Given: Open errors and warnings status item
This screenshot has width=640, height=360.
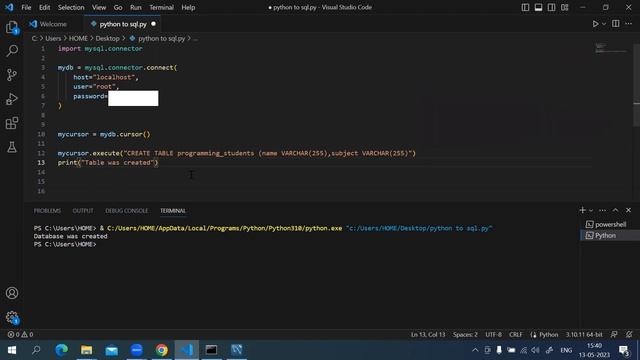Looking at the screenshot, I should [20, 335].
